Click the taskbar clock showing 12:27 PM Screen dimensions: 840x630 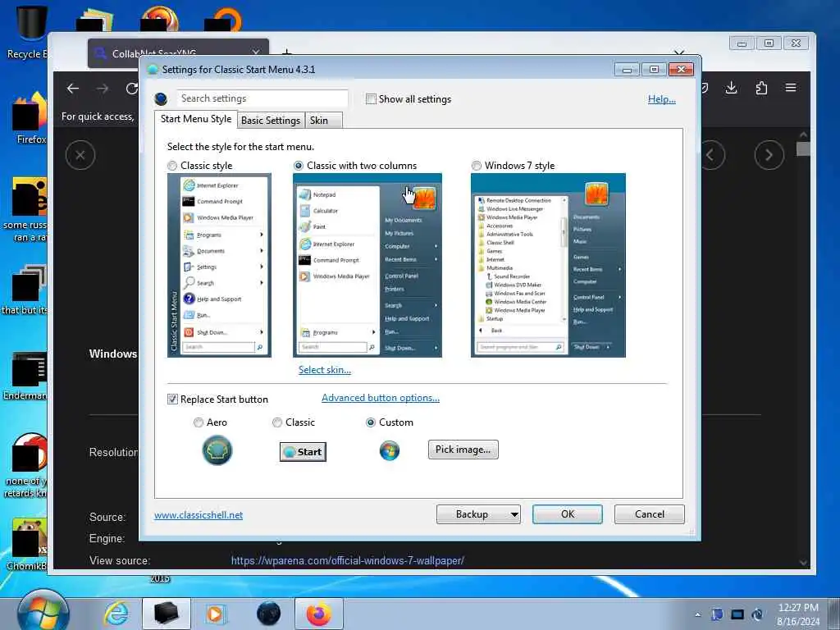pos(798,614)
